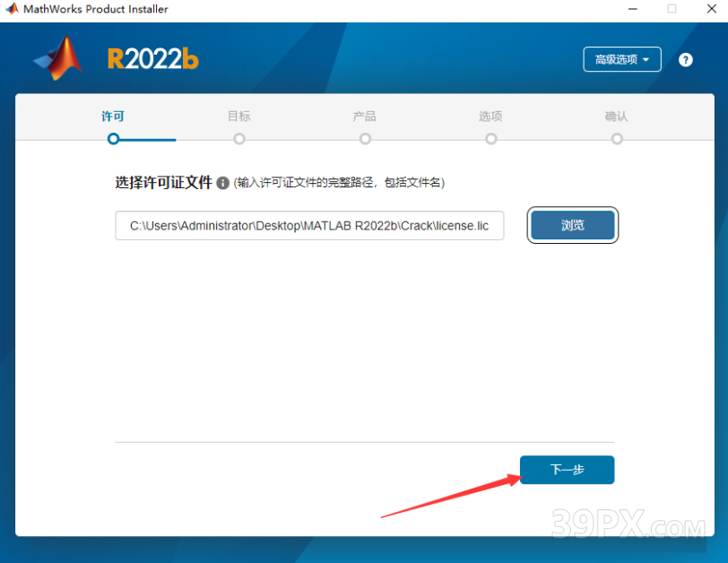Close the MathWorks Product Installer window

(711, 9)
